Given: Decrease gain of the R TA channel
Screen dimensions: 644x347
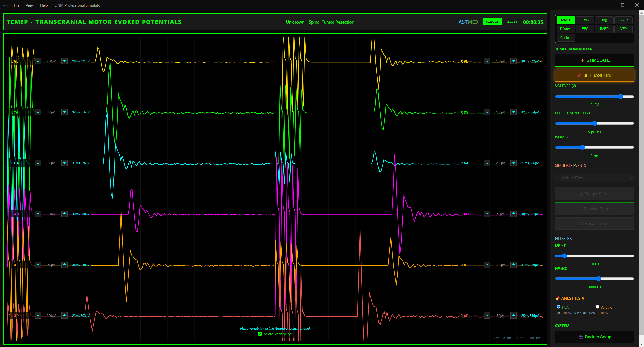Looking at the screenshot, I should tap(487, 112).
